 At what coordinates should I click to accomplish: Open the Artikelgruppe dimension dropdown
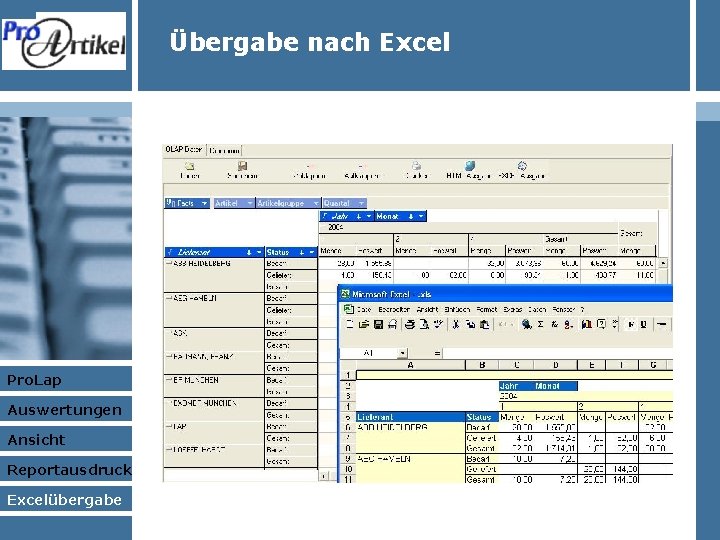pos(316,203)
